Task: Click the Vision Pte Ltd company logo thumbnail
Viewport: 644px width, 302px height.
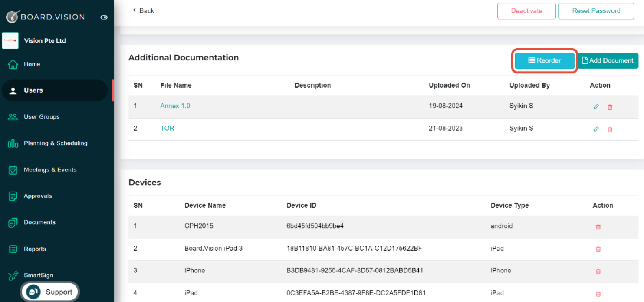Action: pos(10,40)
